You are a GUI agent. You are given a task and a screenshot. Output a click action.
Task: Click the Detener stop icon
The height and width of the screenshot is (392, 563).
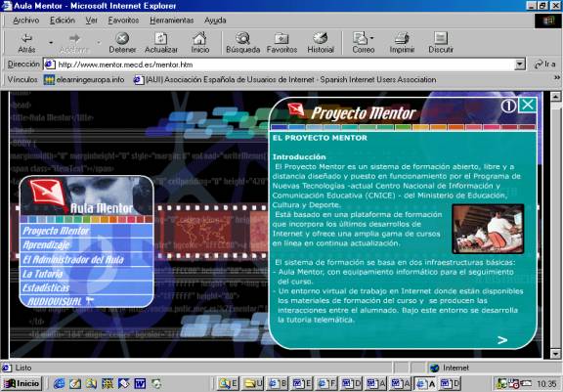[122, 43]
